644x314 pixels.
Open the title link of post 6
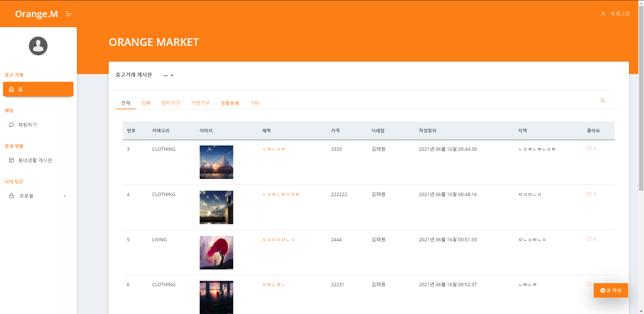(x=274, y=285)
